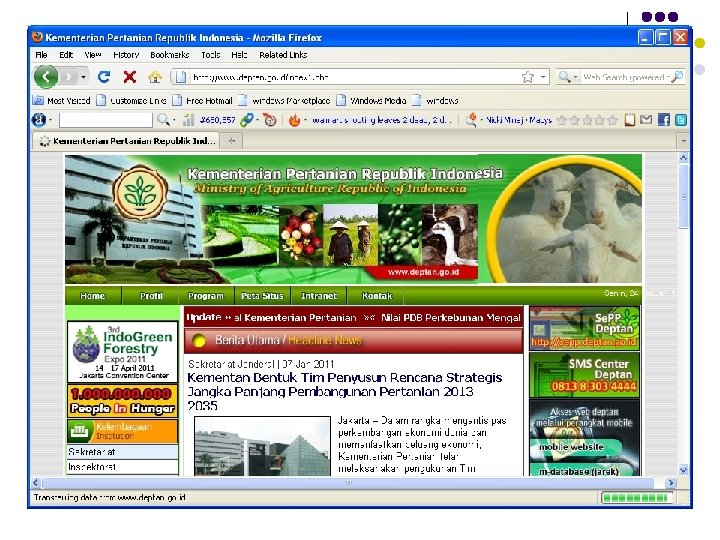Click the Alexa related links chain icon
The image size is (720, 540).
click(x=247, y=120)
